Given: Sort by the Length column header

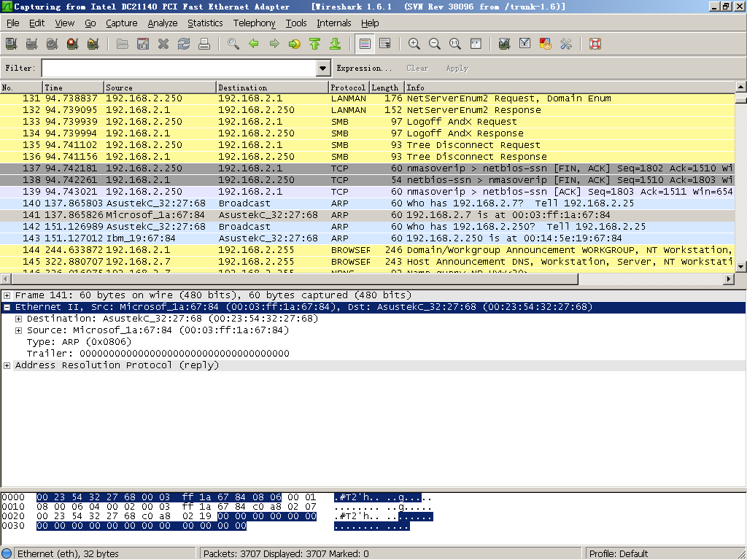Looking at the screenshot, I should 387,87.
